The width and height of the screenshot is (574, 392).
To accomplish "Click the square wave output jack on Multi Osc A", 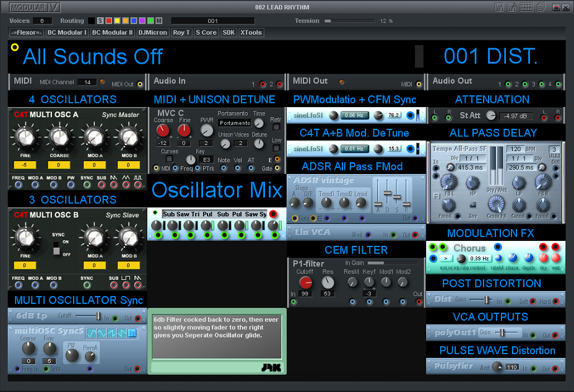I will 137,184.
